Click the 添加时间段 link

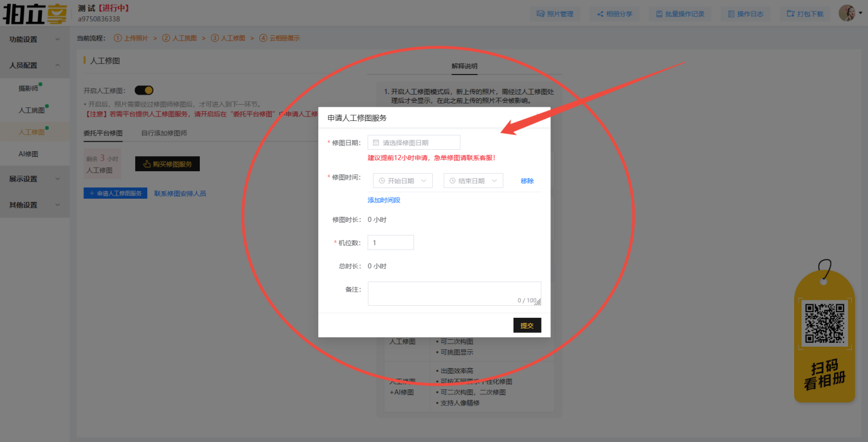click(x=383, y=200)
